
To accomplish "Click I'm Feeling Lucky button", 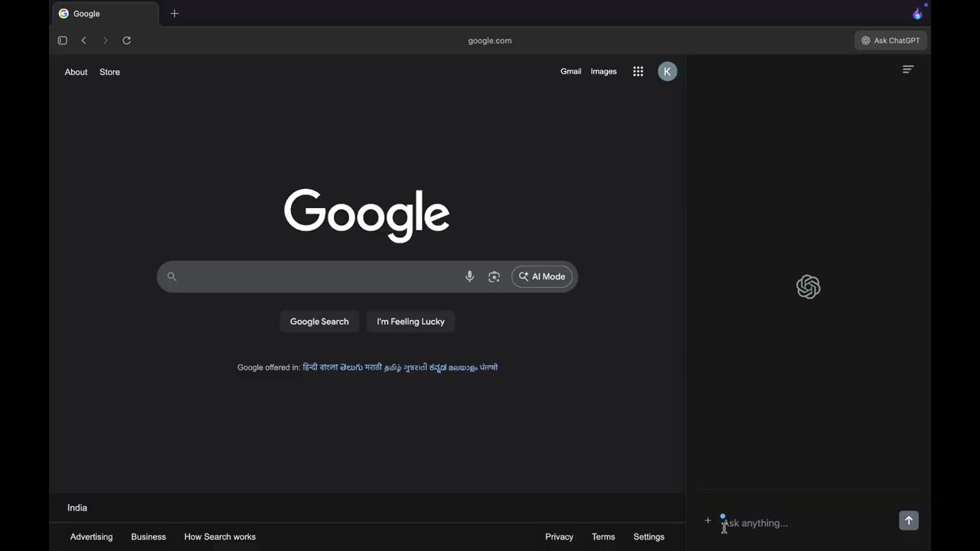I will [410, 321].
